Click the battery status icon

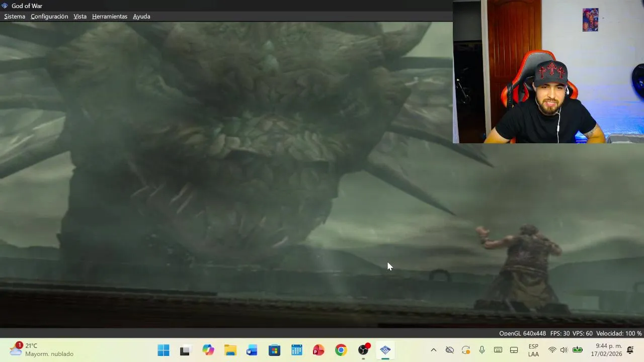(x=578, y=350)
